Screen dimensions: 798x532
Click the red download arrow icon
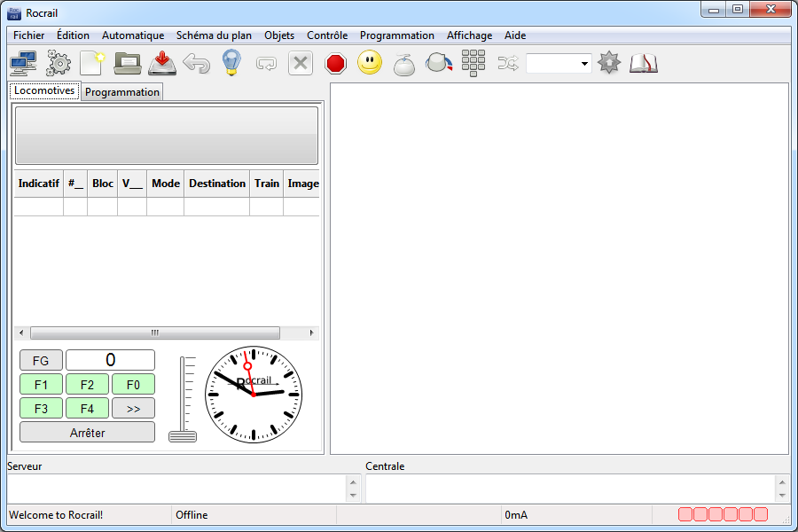162,63
